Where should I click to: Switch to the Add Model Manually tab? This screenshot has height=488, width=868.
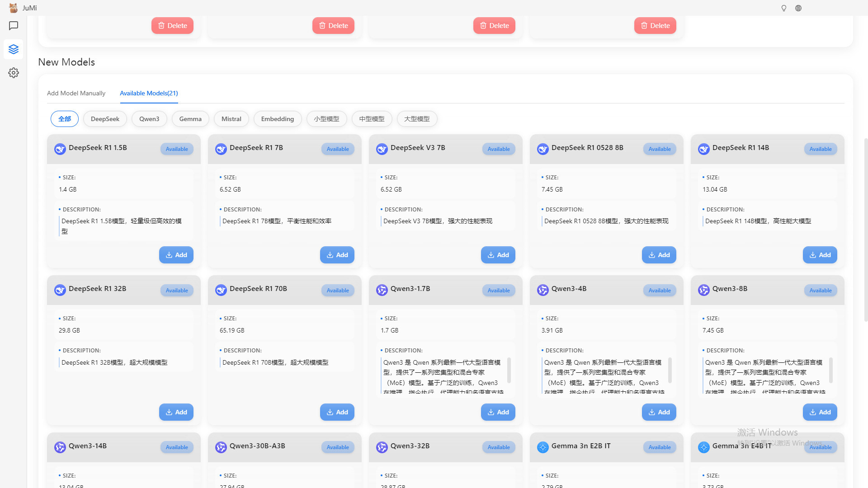[76, 93]
